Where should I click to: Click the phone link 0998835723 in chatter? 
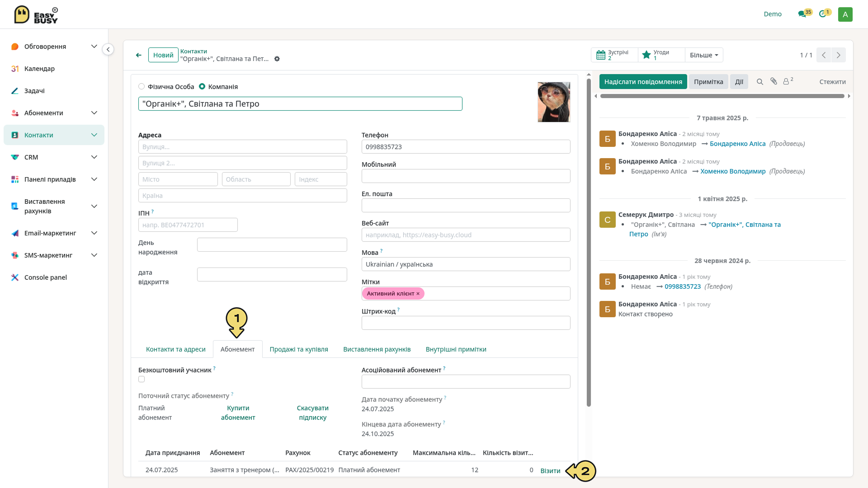682,286
